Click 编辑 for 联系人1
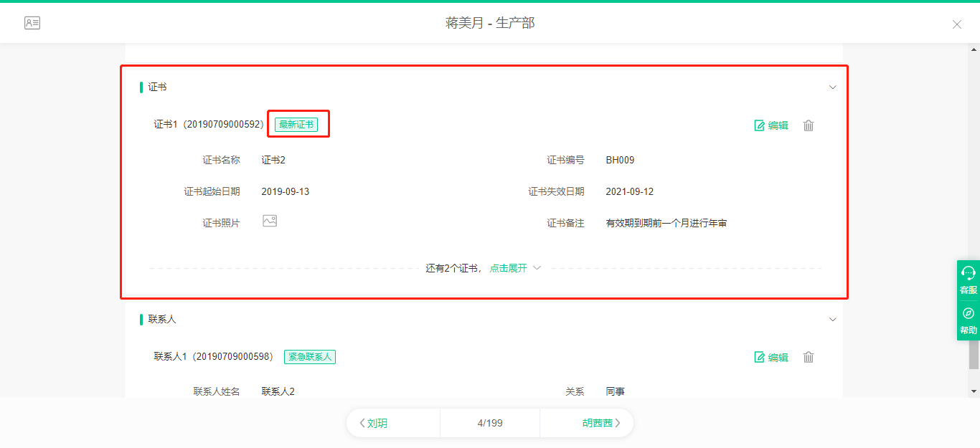980x448 pixels. (771, 358)
